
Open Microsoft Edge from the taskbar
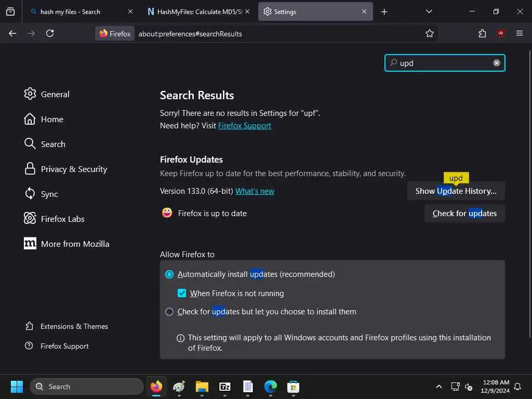coord(270,387)
